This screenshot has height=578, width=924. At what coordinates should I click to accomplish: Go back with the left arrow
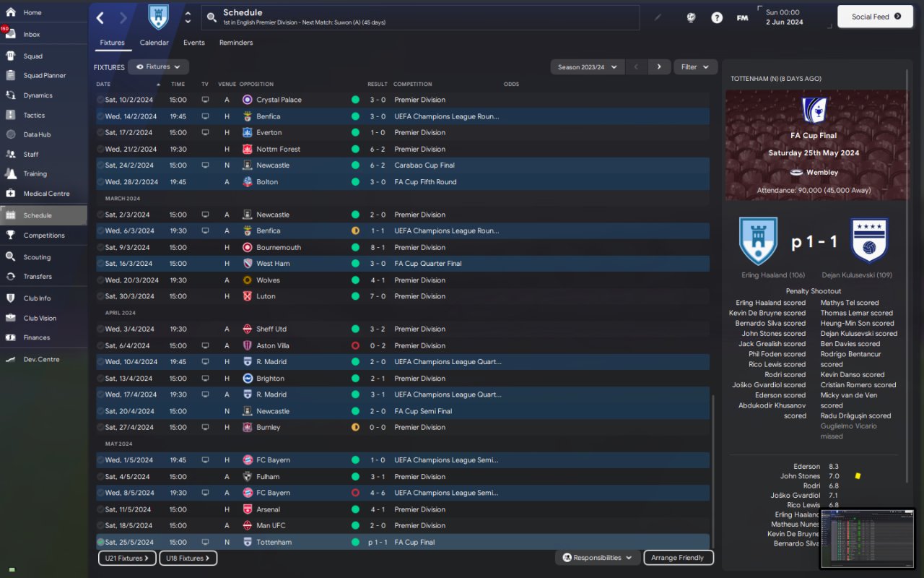click(x=100, y=17)
